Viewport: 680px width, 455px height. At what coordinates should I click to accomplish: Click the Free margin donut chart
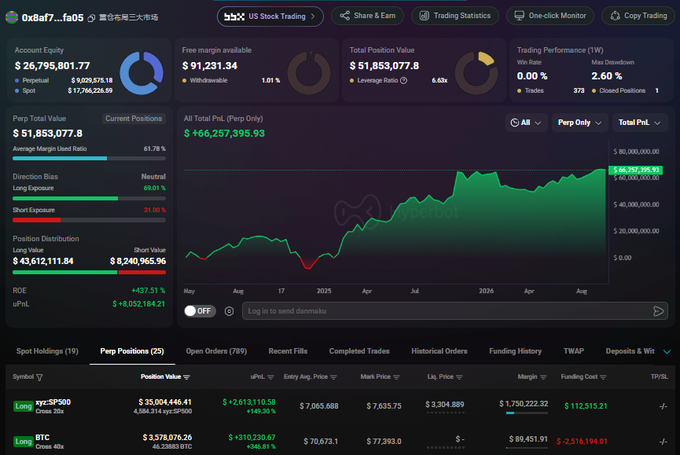click(x=309, y=73)
